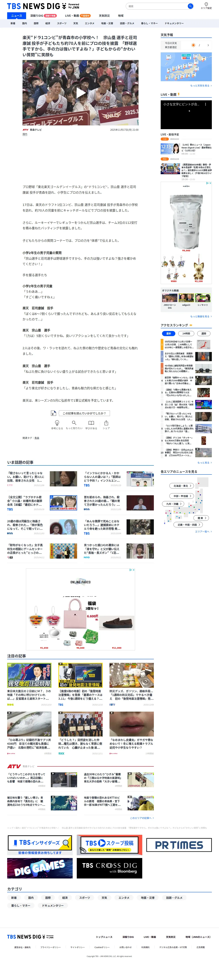Open the edge23 original video thumbnail
Viewport: 219px width, 980px height.
click(186, 298)
